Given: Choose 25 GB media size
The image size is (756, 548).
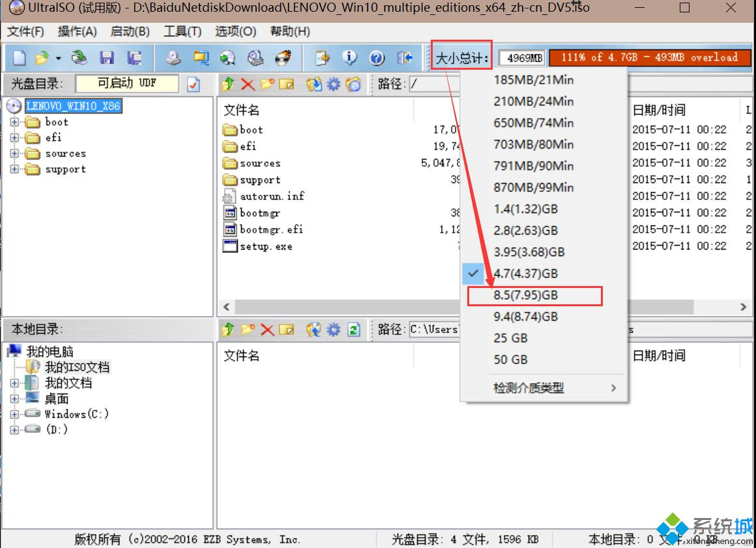Looking at the screenshot, I should click(544, 338).
